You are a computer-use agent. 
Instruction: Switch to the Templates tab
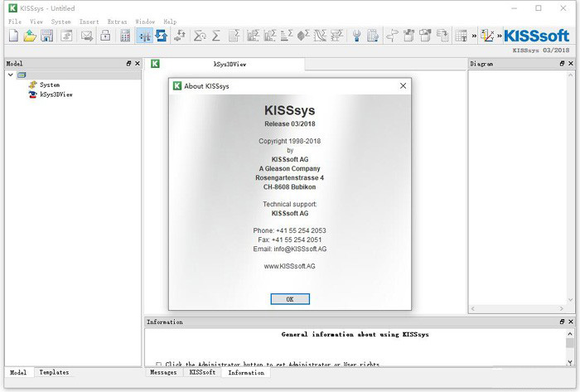click(x=54, y=372)
